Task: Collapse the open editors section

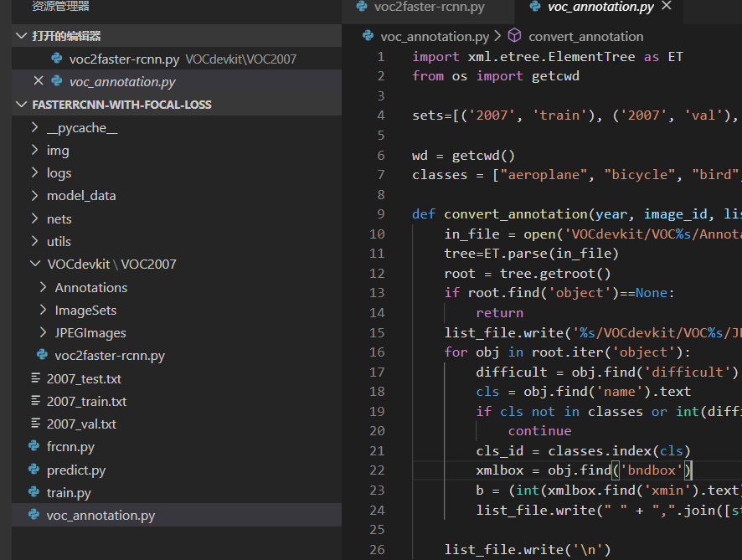Action: coord(21,36)
